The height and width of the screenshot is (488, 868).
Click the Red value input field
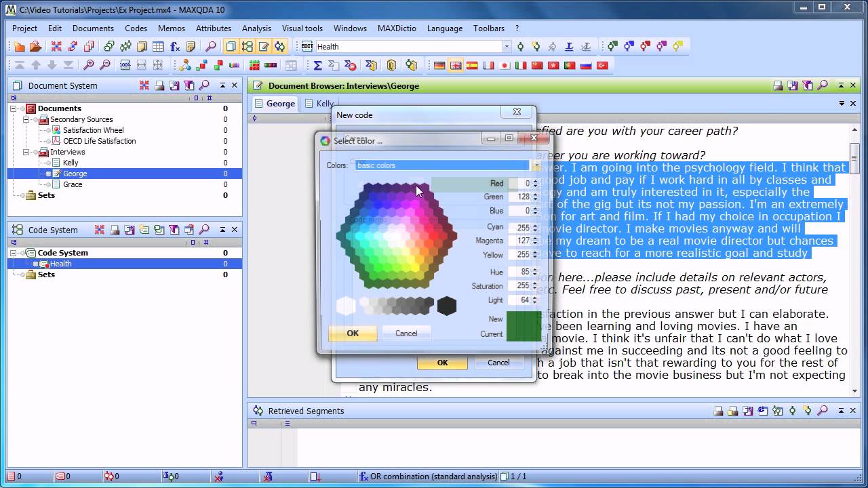click(x=519, y=184)
